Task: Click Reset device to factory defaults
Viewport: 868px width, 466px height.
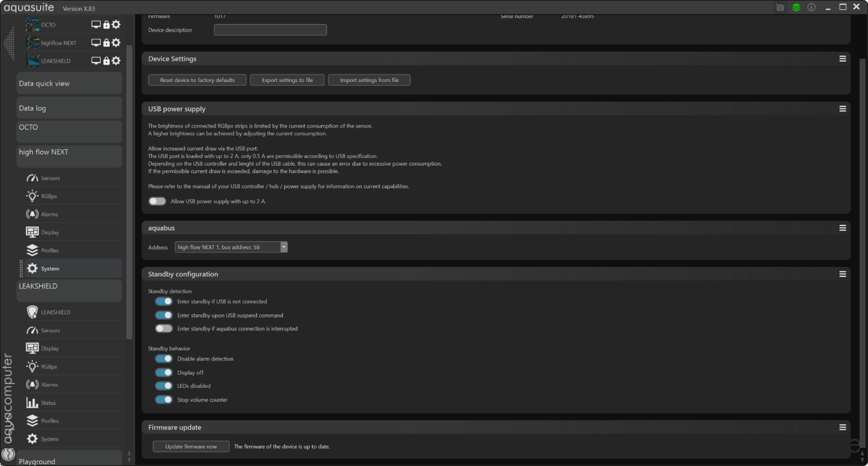Action: click(197, 80)
